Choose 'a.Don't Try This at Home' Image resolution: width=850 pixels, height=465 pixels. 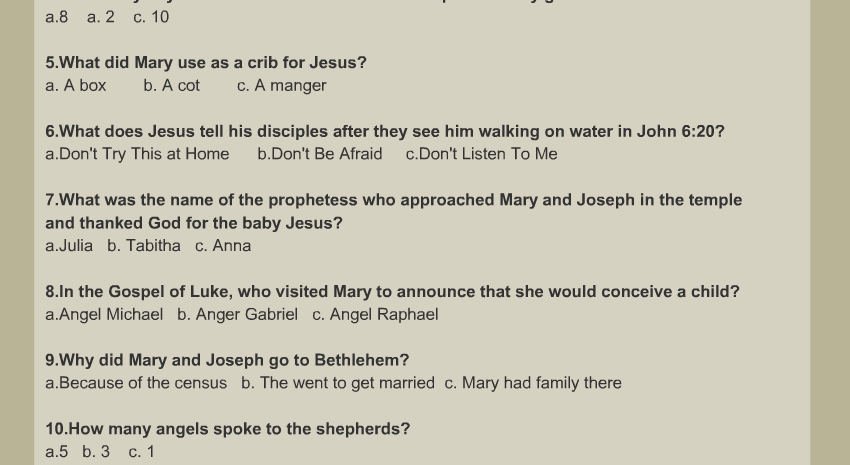[x=138, y=154]
